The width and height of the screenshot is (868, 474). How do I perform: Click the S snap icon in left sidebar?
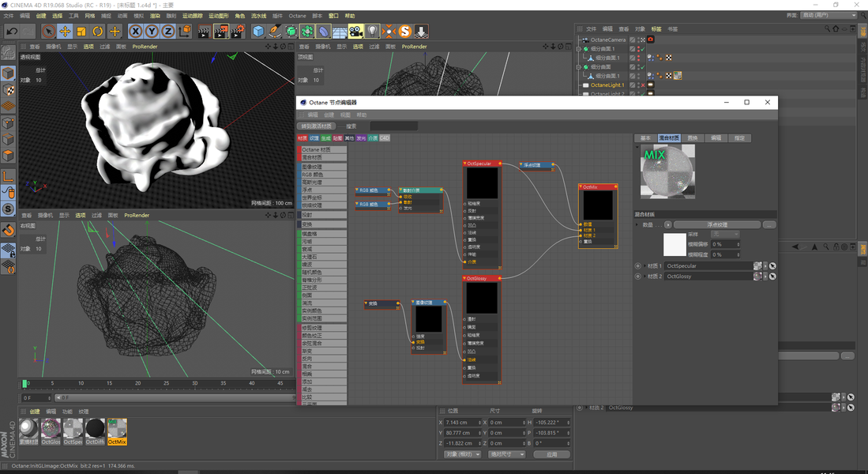pyautogui.click(x=8, y=209)
